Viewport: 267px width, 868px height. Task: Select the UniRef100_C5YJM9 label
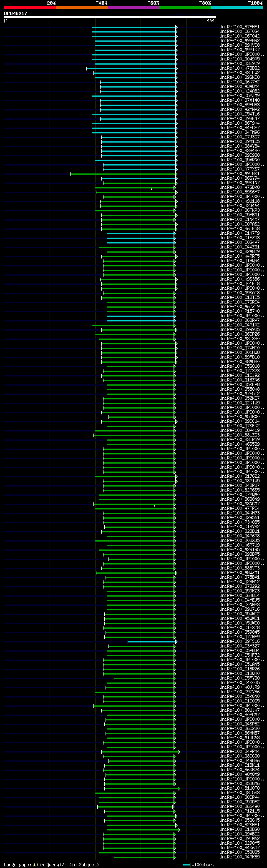coord(239,96)
